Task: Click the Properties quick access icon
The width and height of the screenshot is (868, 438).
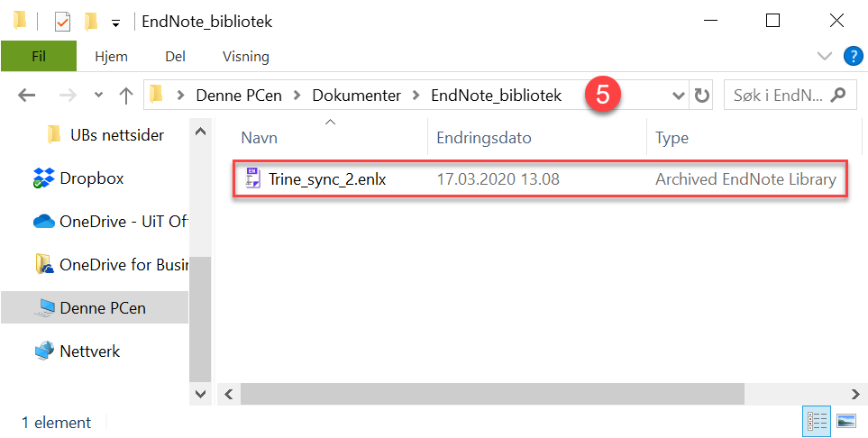Action: (63, 21)
